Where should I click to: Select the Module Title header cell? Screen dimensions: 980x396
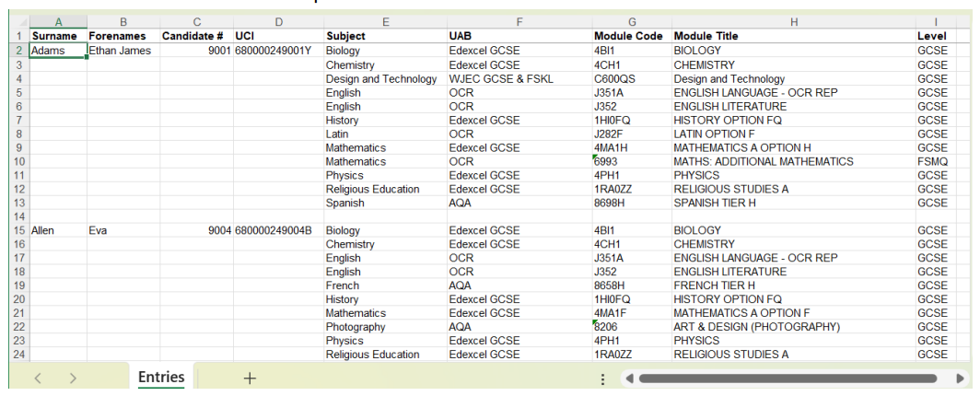[x=792, y=36]
